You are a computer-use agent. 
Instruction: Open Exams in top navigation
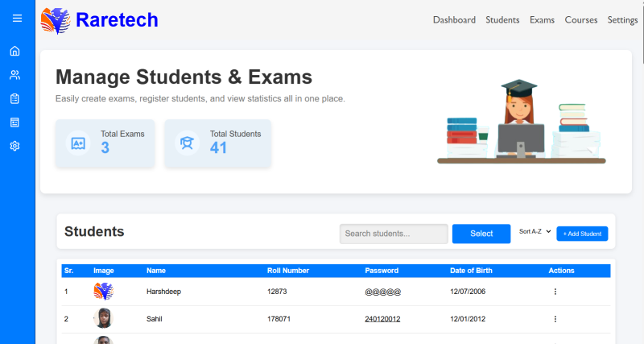pos(542,20)
